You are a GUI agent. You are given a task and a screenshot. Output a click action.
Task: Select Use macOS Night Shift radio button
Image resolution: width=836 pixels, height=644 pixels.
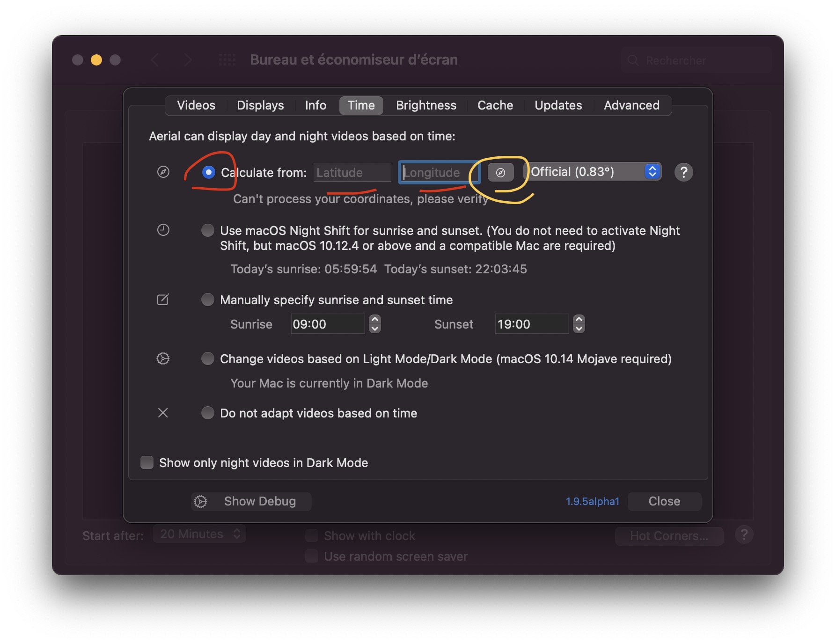point(208,230)
